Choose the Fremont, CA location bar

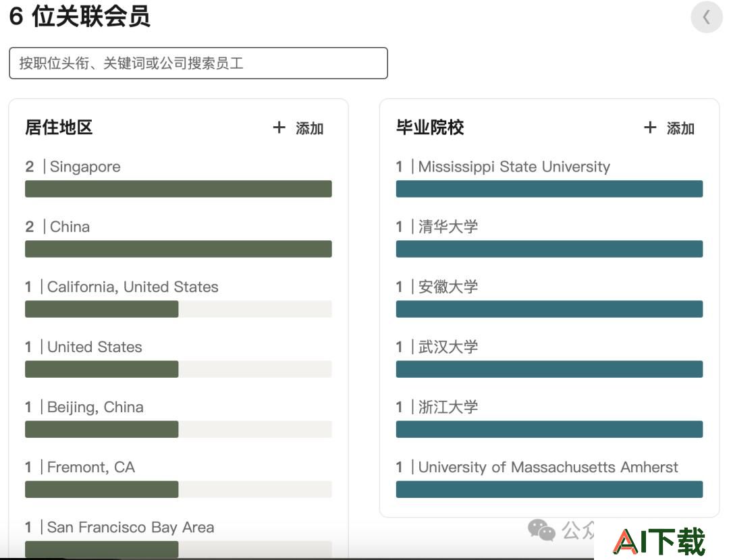click(178, 489)
